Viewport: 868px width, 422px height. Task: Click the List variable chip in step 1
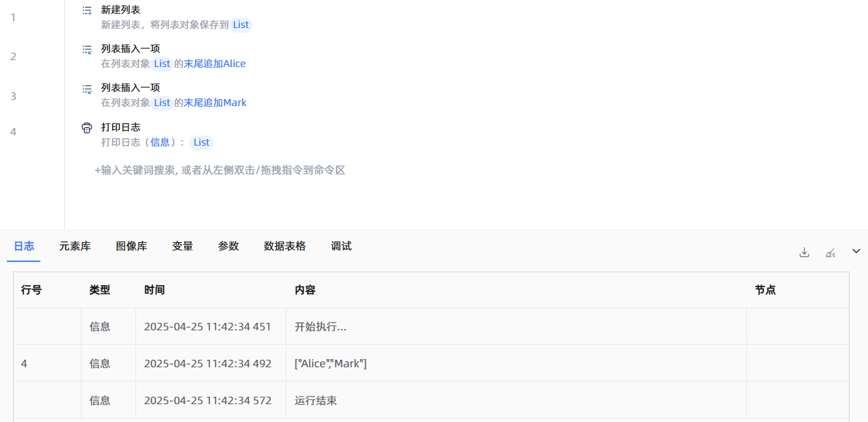coord(241,25)
